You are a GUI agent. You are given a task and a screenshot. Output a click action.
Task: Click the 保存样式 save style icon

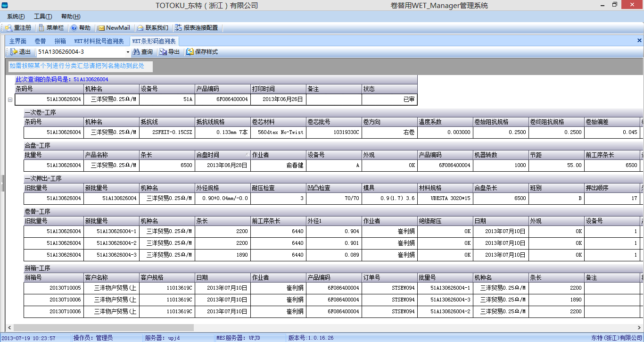(x=190, y=52)
